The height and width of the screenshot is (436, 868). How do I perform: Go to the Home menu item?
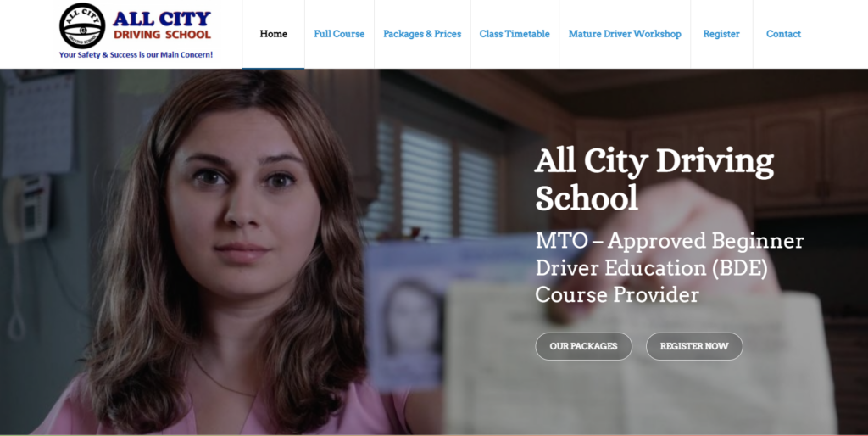(273, 34)
